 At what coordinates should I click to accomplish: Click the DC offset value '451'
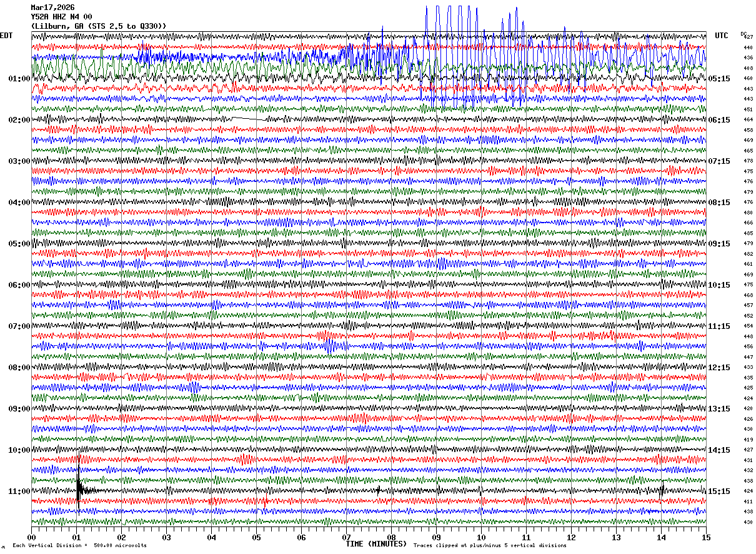(x=748, y=109)
